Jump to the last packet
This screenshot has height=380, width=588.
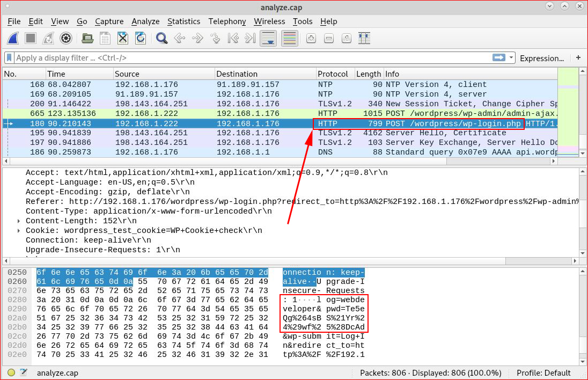click(x=250, y=38)
